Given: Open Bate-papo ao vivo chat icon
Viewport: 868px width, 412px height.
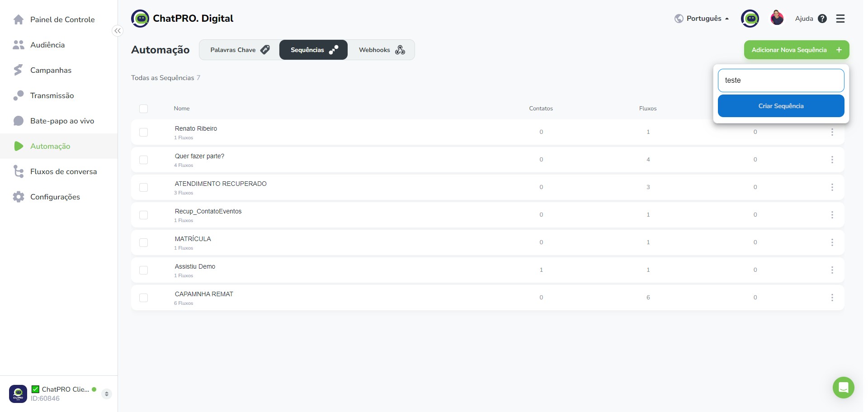Looking at the screenshot, I should tap(19, 121).
